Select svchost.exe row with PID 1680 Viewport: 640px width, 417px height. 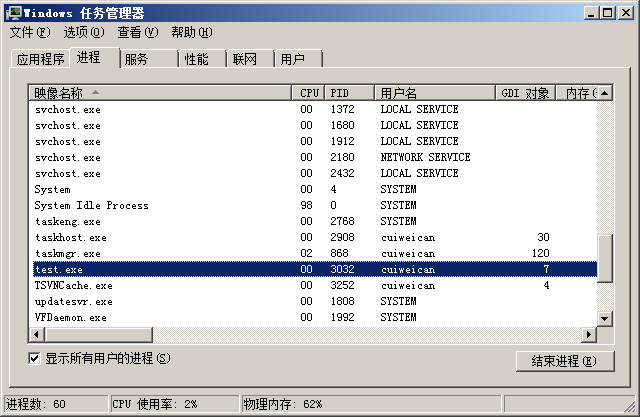pyautogui.click(x=315, y=125)
